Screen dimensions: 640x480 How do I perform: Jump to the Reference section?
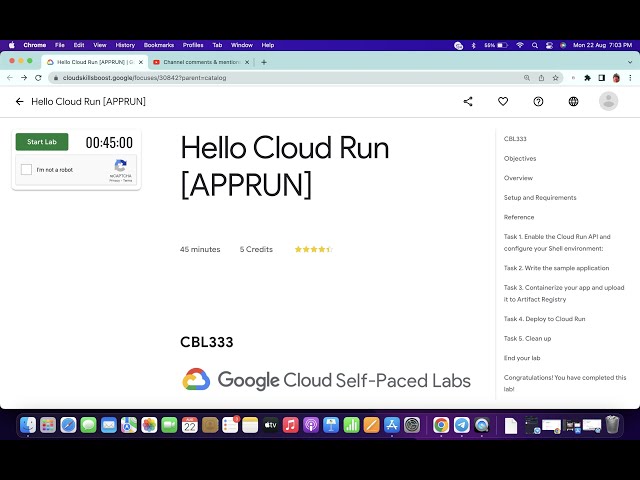point(519,217)
